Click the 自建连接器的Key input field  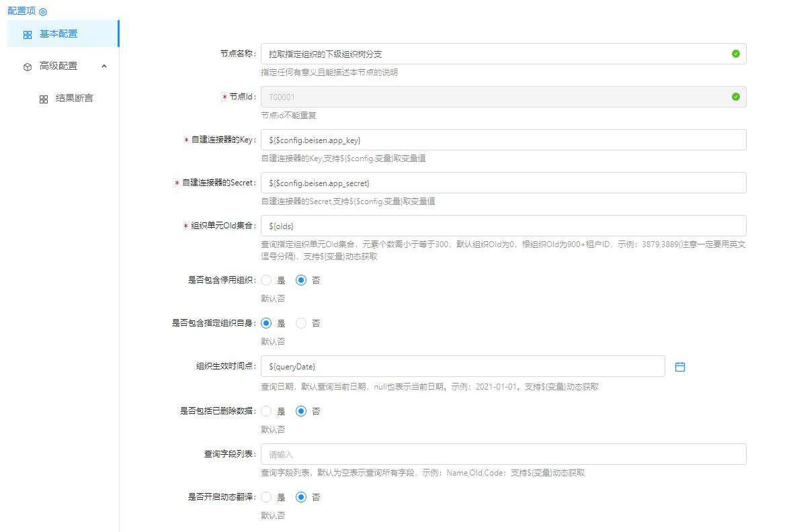[503, 140]
